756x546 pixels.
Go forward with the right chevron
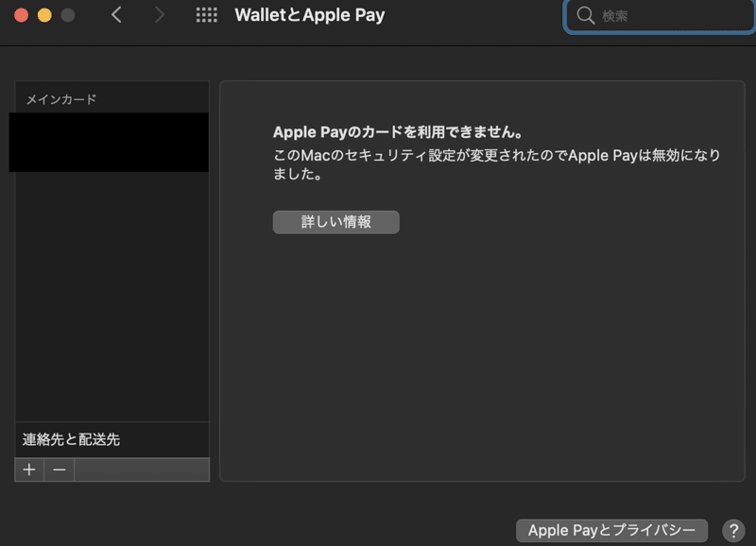[160, 15]
